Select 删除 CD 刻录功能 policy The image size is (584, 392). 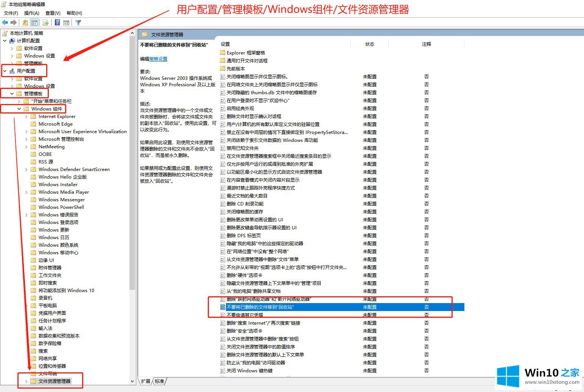click(245, 204)
